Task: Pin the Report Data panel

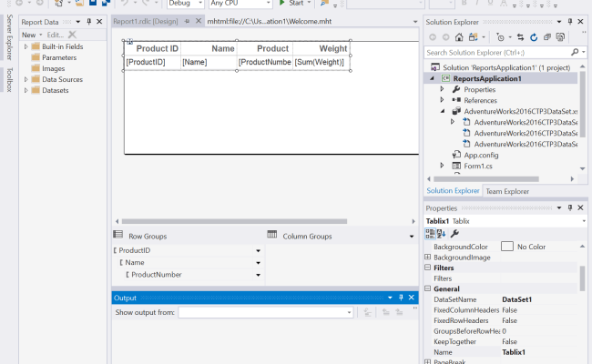Action: (x=88, y=22)
